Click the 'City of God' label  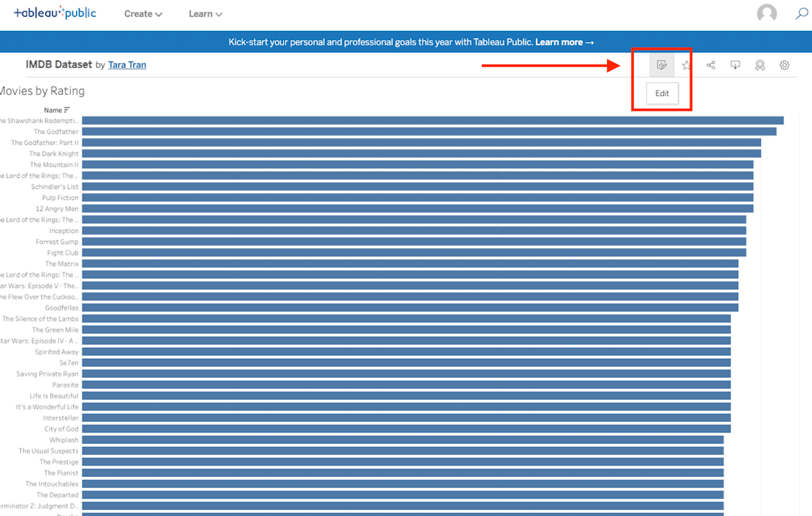(61, 429)
